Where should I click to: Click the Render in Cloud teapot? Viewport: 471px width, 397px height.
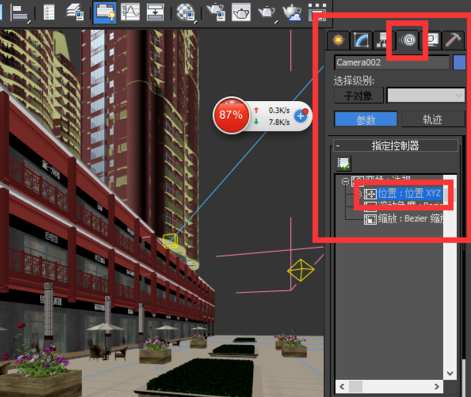(292, 13)
